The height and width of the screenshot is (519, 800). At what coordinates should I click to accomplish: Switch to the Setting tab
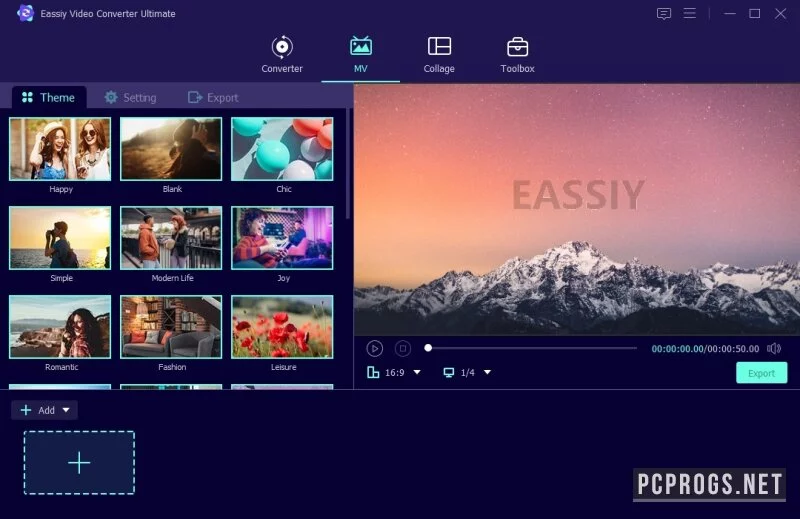[131, 97]
